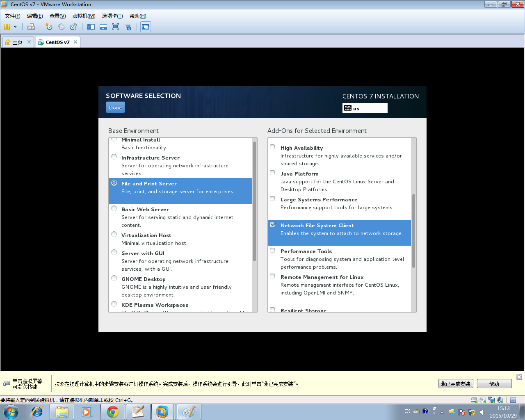Viewport: 525px width, 420px height.
Task: Check Large Systems Performance add-on
Action: [x=272, y=199]
